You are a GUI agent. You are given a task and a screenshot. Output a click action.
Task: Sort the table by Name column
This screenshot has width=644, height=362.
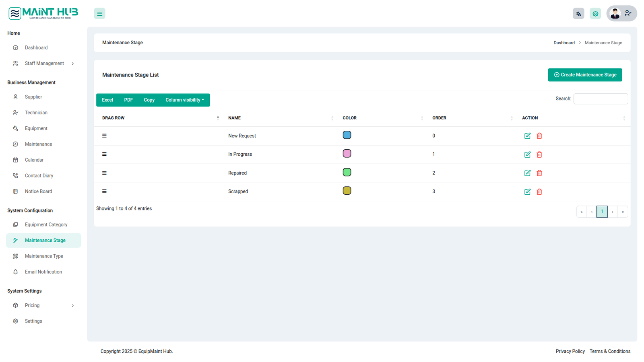pos(234,118)
